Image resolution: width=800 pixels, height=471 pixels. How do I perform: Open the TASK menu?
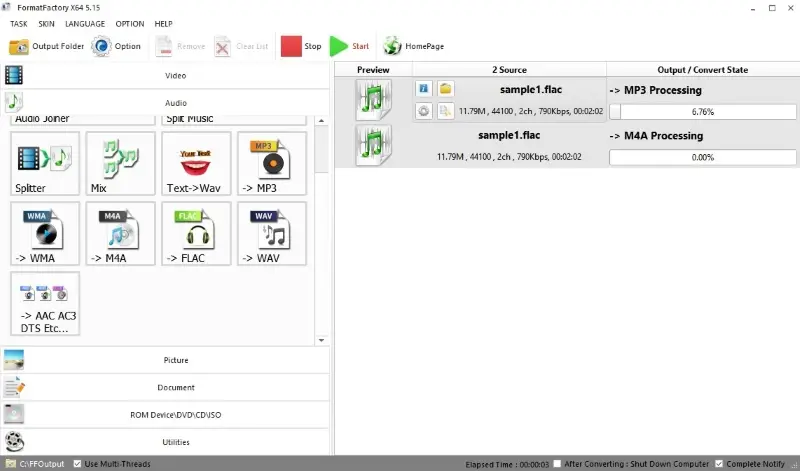tap(19, 24)
